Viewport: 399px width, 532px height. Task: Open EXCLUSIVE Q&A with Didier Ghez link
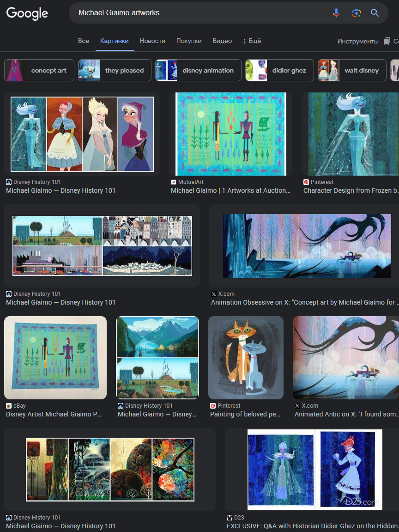coord(313,526)
